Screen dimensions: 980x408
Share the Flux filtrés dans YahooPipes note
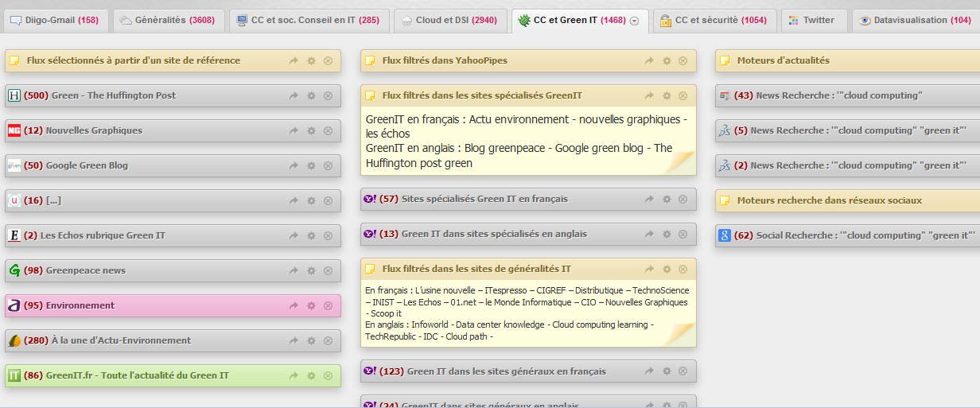click(x=649, y=60)
